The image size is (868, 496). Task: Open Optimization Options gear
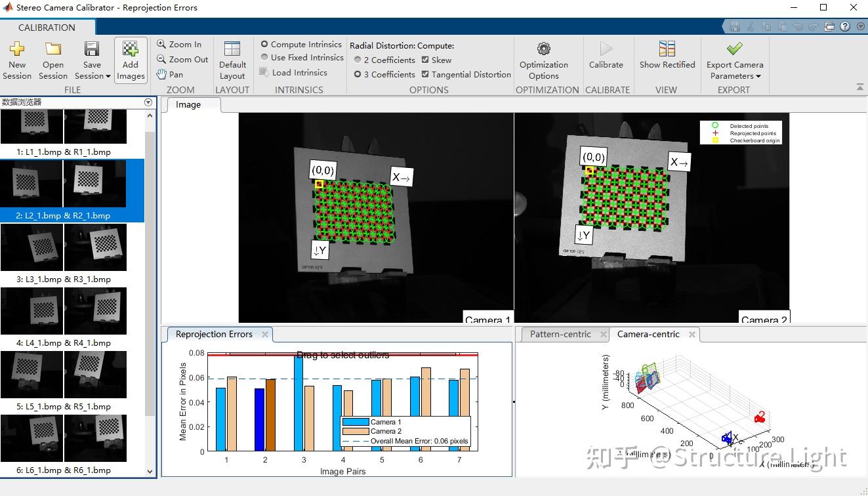pyautogui.click(x=543, y=49)
